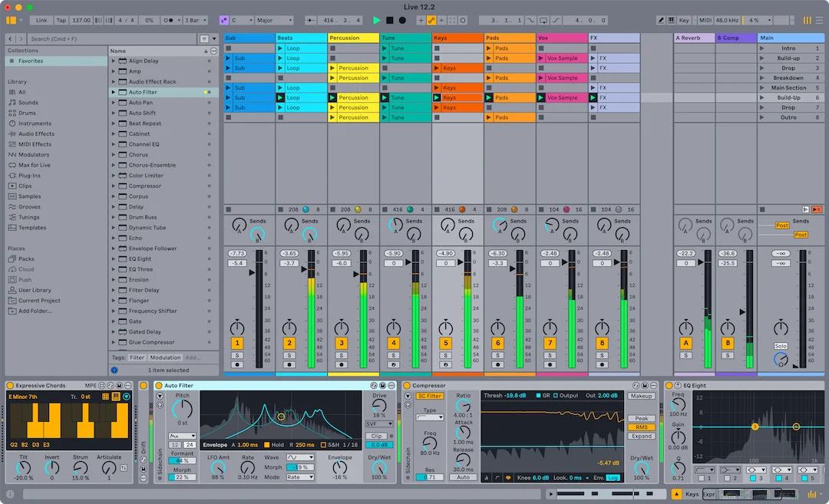Arm the Percussion track for recording

coord(342,364)
